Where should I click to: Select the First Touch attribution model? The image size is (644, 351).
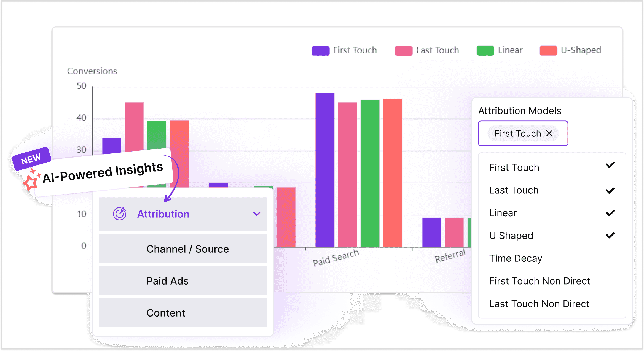[515, 168]
